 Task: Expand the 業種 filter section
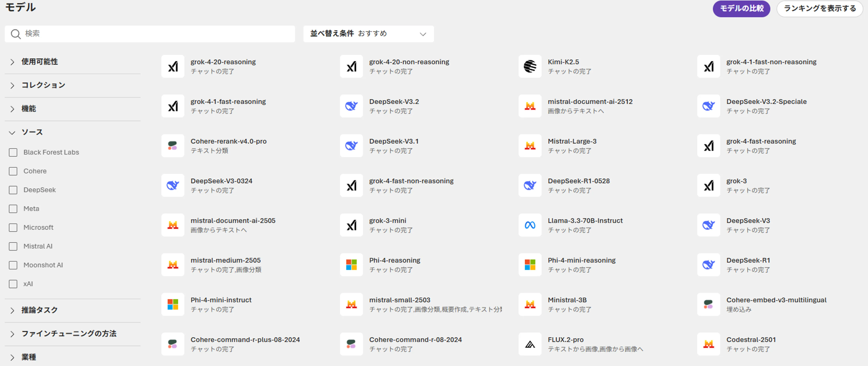tap(72, 357)
